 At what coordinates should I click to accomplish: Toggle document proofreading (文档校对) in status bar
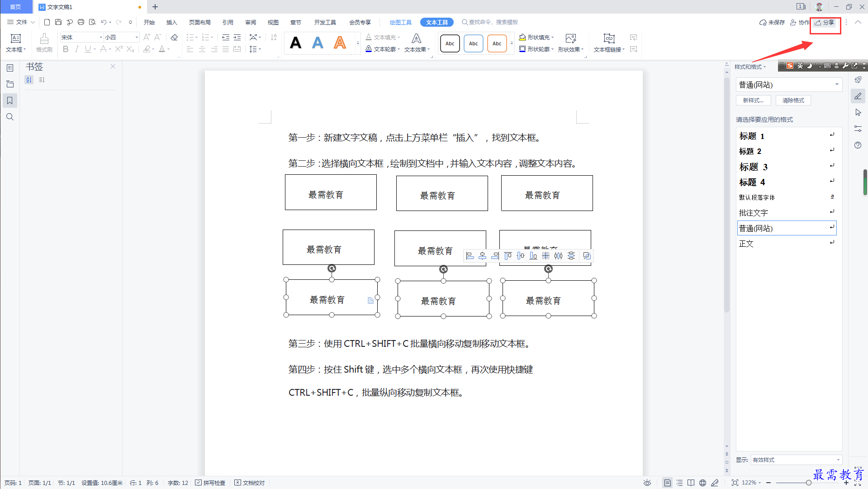point(250,483)
